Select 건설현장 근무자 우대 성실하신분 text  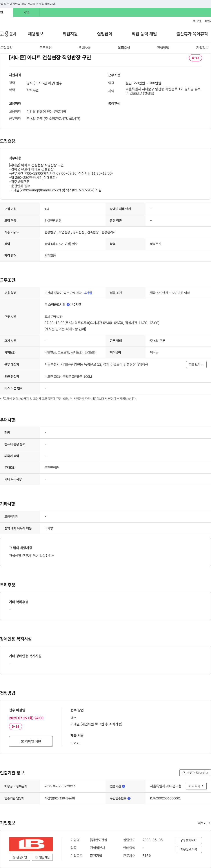(32, 556)
